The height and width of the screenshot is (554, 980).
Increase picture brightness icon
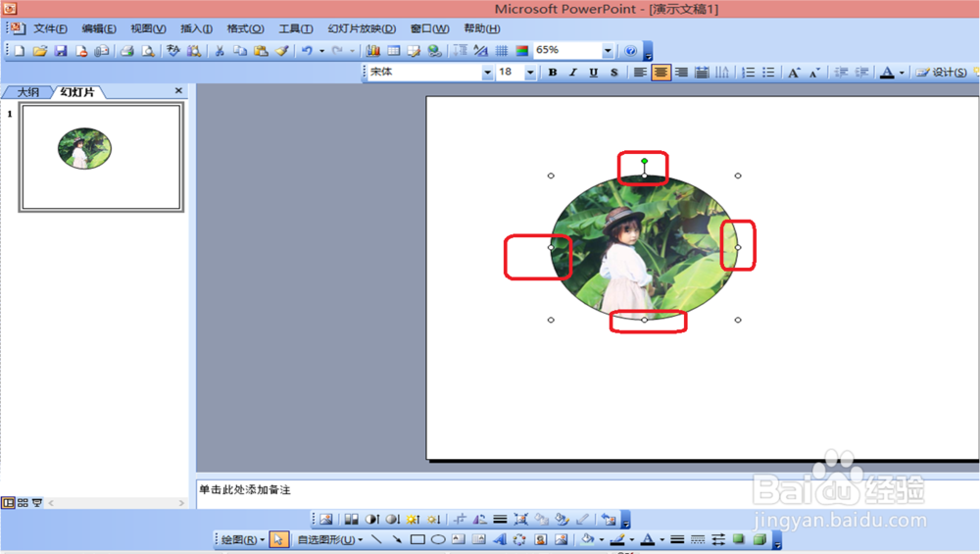(414, 519)
